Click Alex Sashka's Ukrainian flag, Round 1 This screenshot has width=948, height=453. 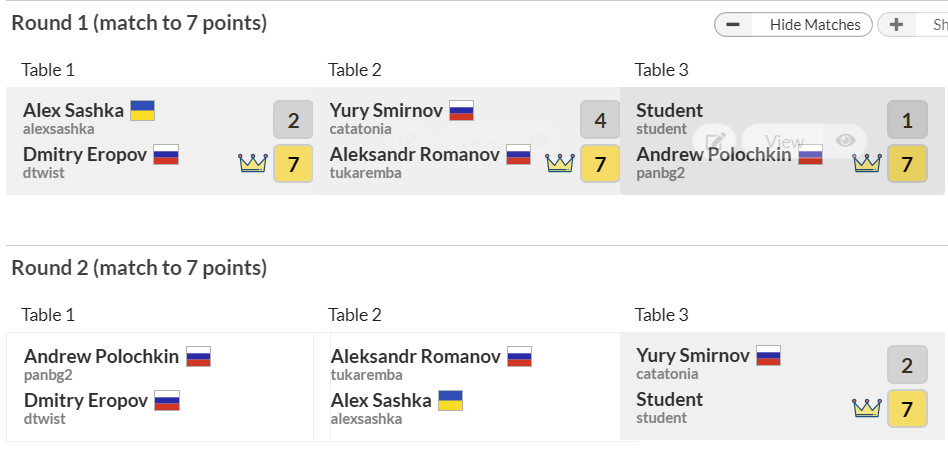[x=143, y=110]
